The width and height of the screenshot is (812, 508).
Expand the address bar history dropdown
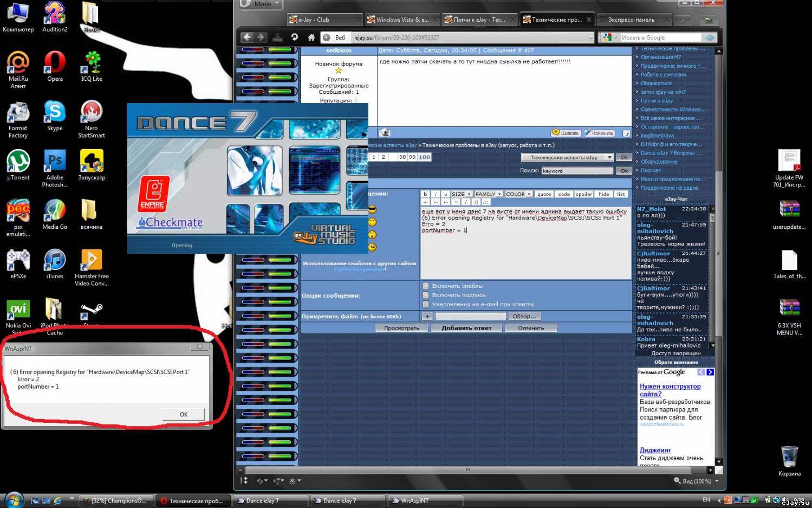coord(590,37)
